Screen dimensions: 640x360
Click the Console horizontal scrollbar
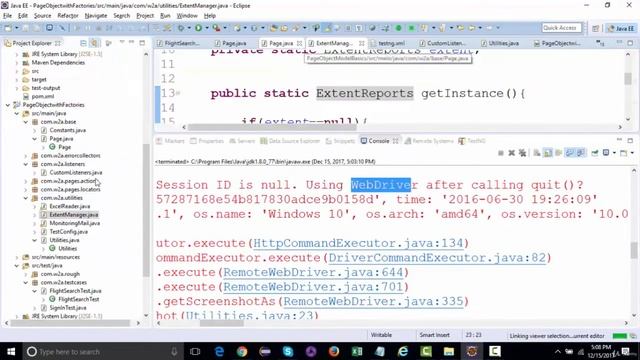(x=222, y=323)
